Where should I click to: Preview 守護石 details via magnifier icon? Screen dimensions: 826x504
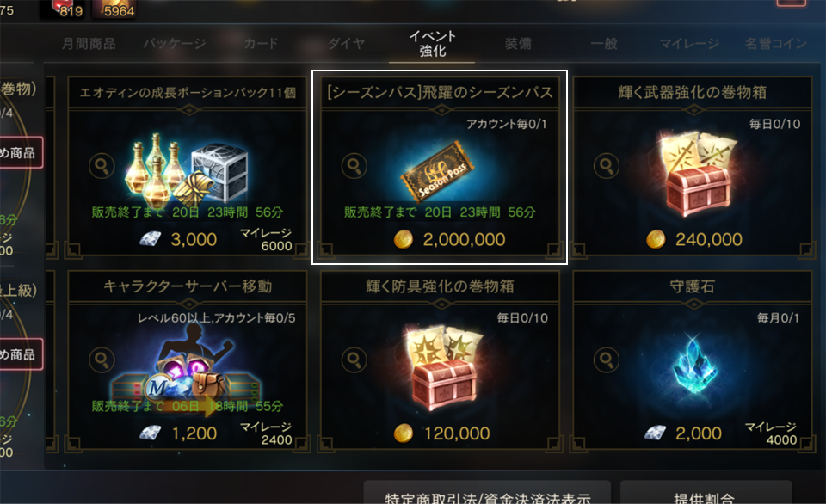607,360
